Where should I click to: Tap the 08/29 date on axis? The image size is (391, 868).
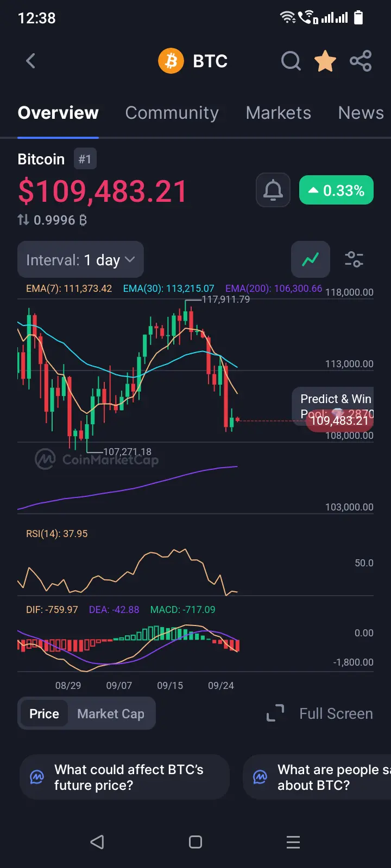point(68,686)
